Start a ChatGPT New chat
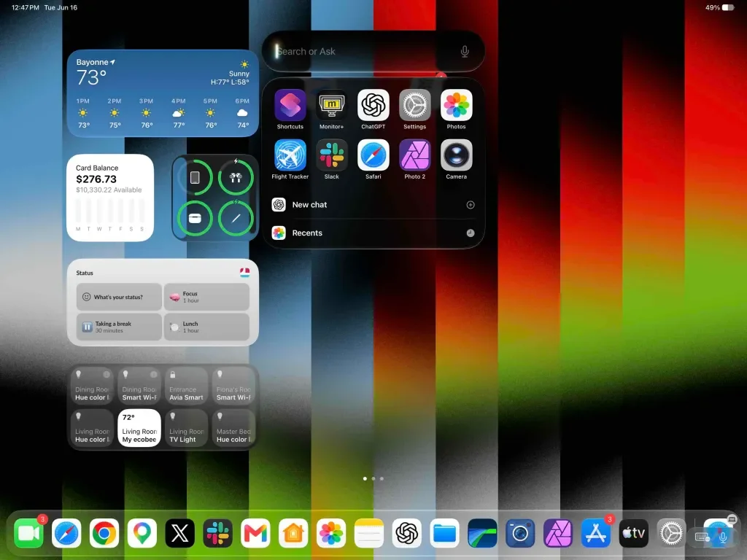 pyautogui.click(x=373, y=205)
